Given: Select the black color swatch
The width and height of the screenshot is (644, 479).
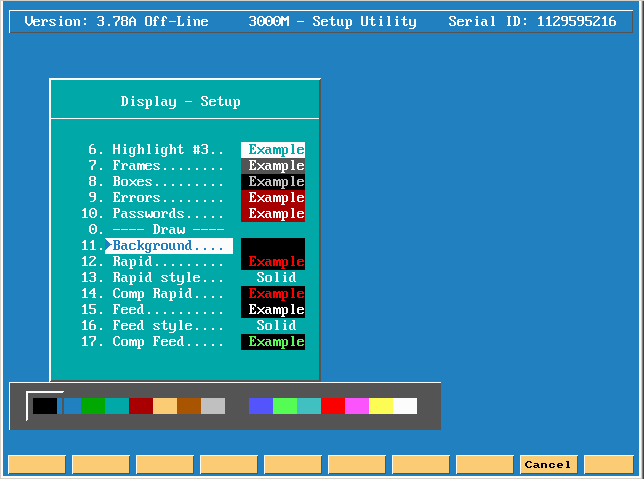Looking at the screenshot, I should 45,406.
